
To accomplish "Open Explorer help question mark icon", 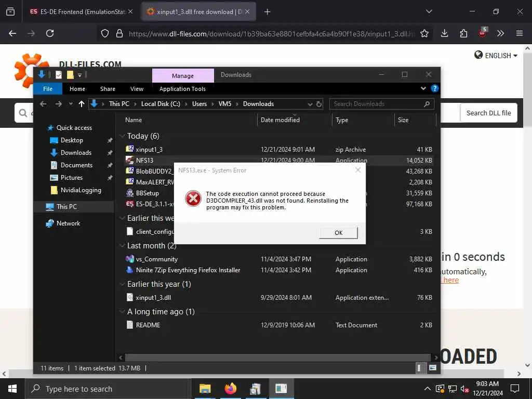I will [x=434, y=88].
